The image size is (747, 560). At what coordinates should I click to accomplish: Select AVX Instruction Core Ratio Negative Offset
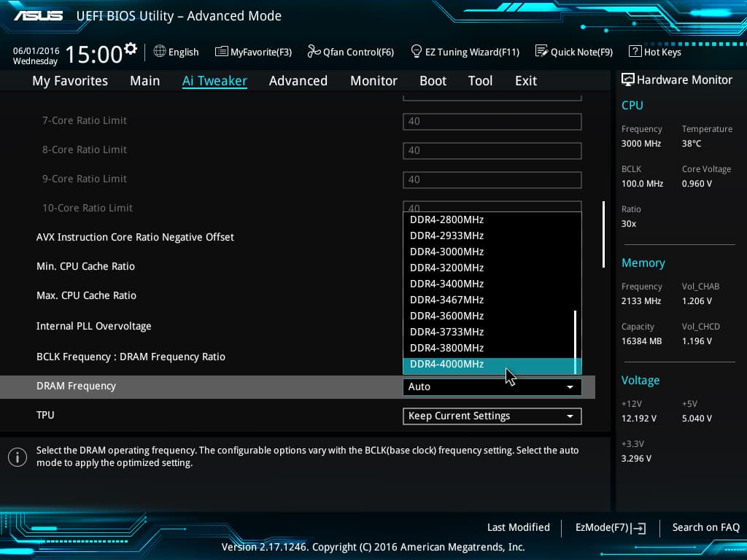pyautogui.click(x=135, y=237)
